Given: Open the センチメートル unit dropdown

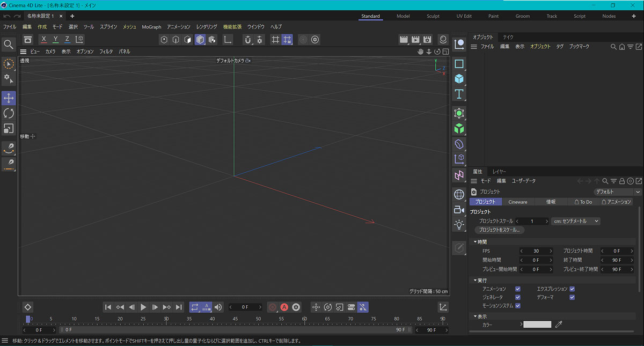Looking at the screenshot, I should coord(575,221).
